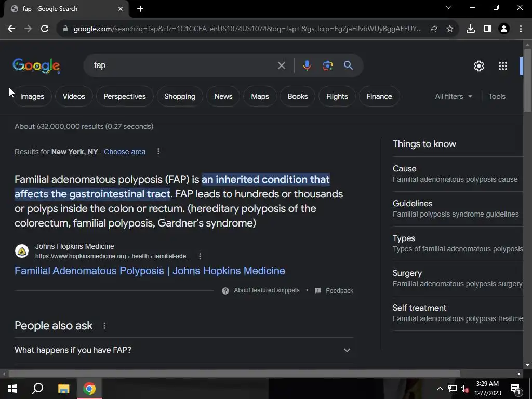Open Surgery in Things to know
The height and width of the screenshot is (399, 532).
[x=458, y=278]
